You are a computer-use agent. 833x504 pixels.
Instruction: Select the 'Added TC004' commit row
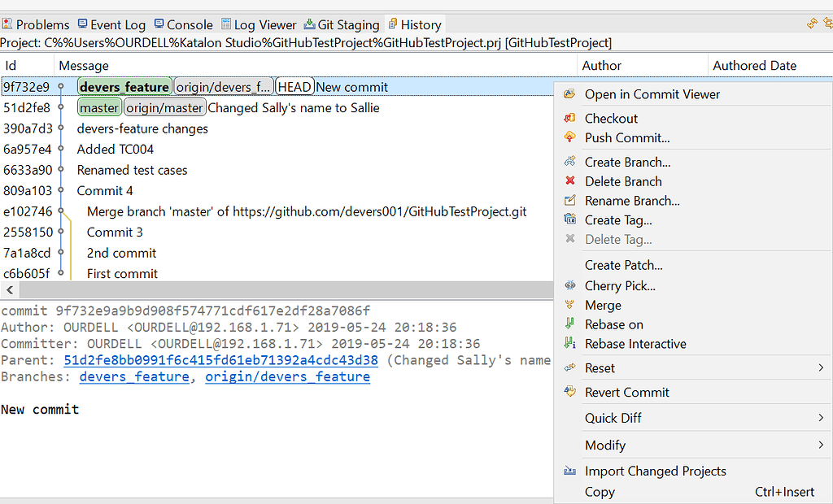pos(115,150)
